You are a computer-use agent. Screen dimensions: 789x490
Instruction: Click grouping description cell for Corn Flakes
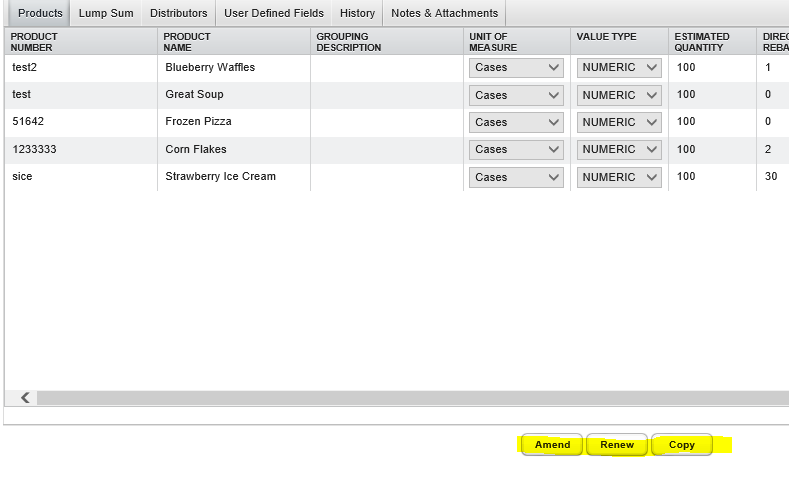pyautogui.click(x=386, y=150)
